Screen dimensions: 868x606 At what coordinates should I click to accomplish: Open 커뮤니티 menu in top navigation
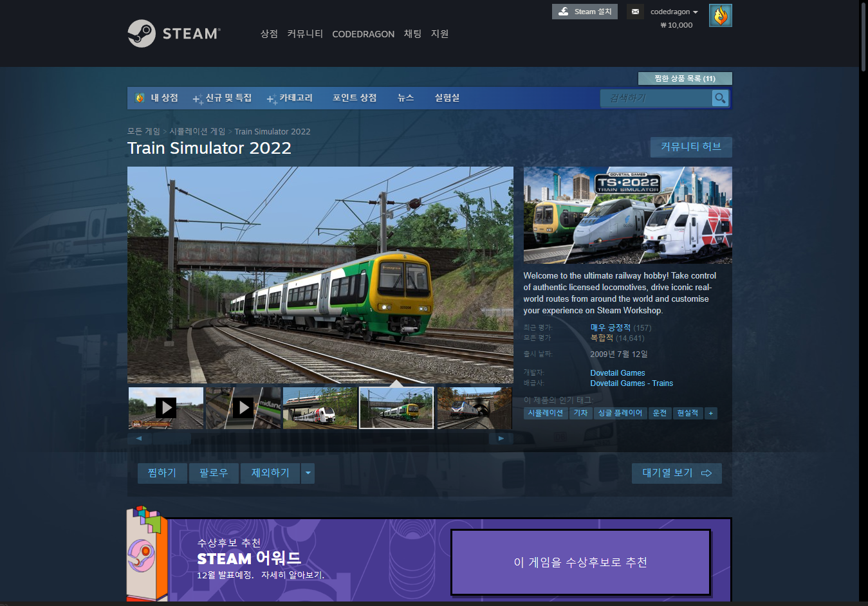click(305, 33)
